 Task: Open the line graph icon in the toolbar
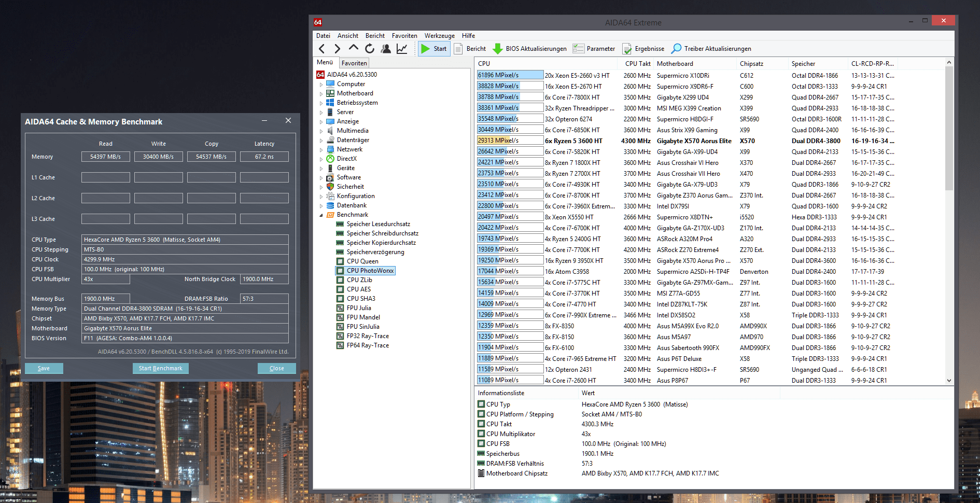pyautogui.click(x=402, y=49)
